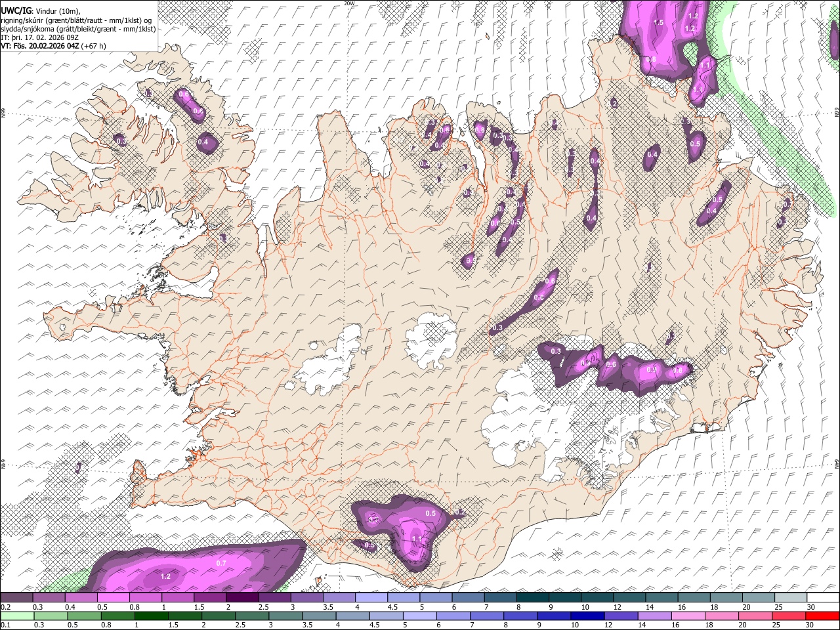
Task: Click the 20W longitude label at the top
Action: click(x=349, y=3)
